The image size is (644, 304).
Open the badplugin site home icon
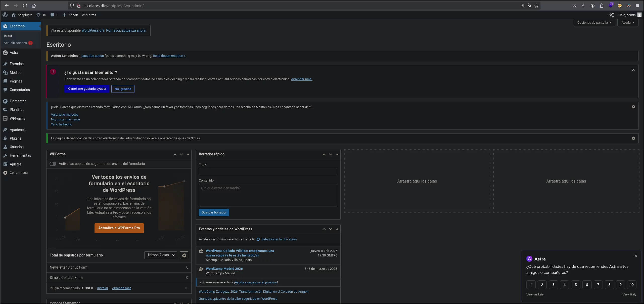click(14, 15)
